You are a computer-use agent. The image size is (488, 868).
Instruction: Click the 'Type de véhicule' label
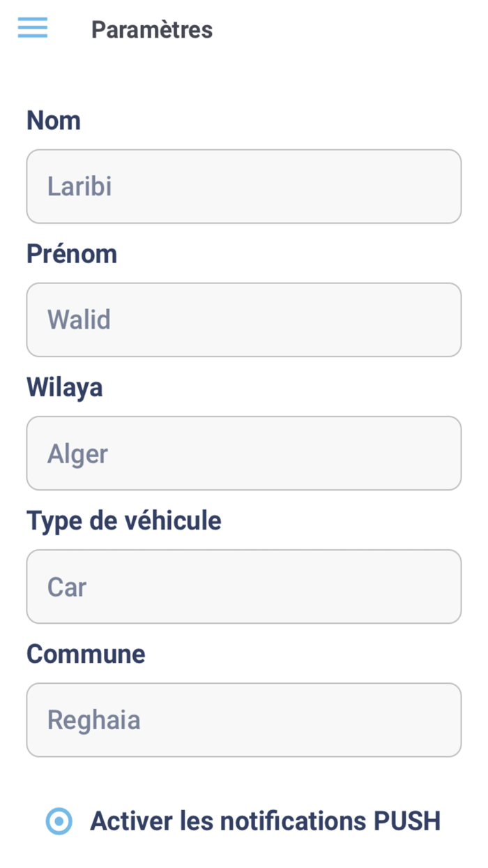click(x=124, y=521)
